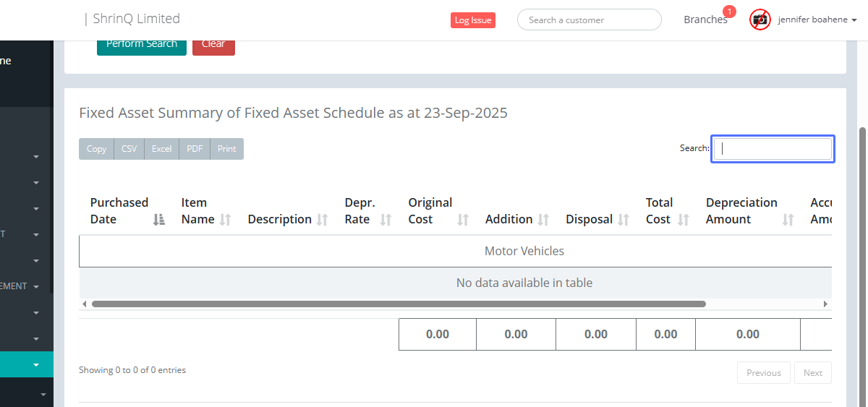Expand the first sidebar menu arrow
868x407 pixels.
[x=36, y=157]
